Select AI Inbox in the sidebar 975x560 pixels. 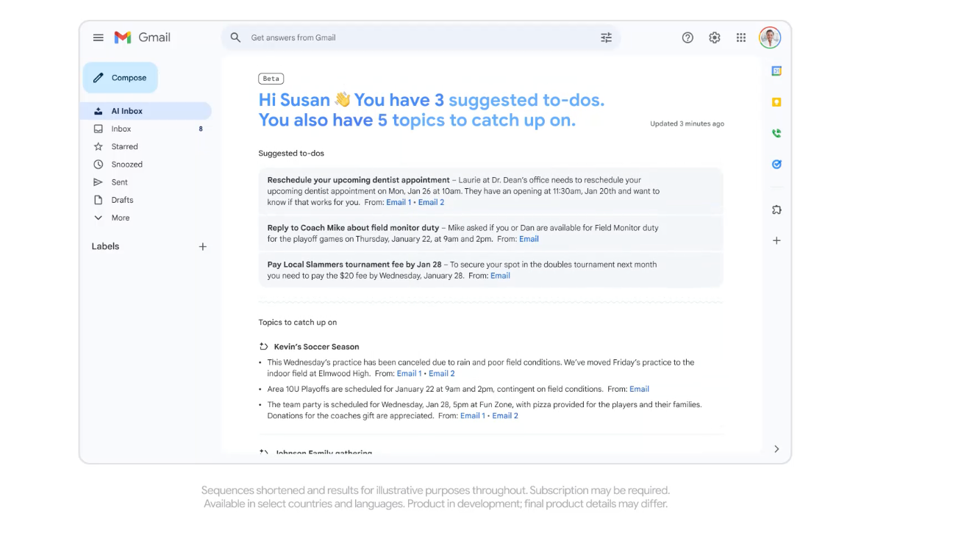click(x=146, y=111)
